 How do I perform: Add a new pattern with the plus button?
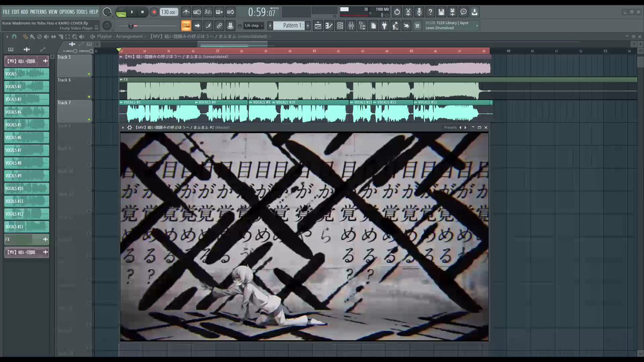308,25
